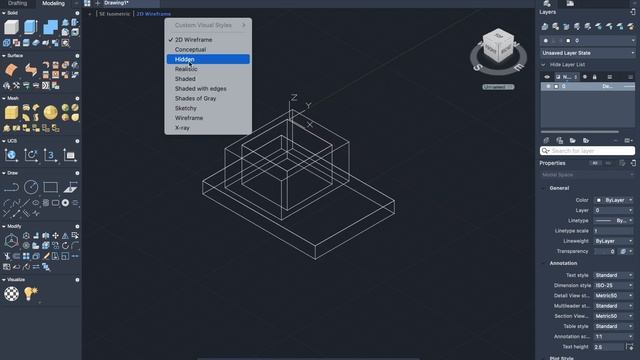The height and width of the screenshot is (360, 640).
Task: Click the large orange surface patch icon
Action: tap(11, 70)
